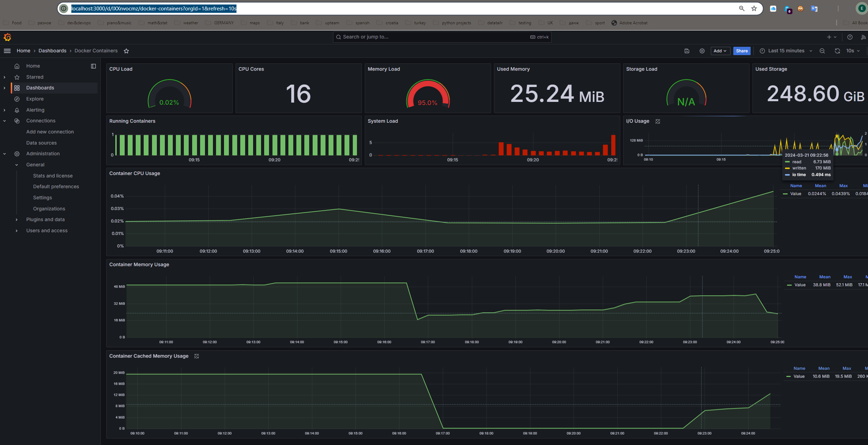Open the help question mark icon
The height and width of the screenshot is (445, 868).
click(x=850, y=37)
